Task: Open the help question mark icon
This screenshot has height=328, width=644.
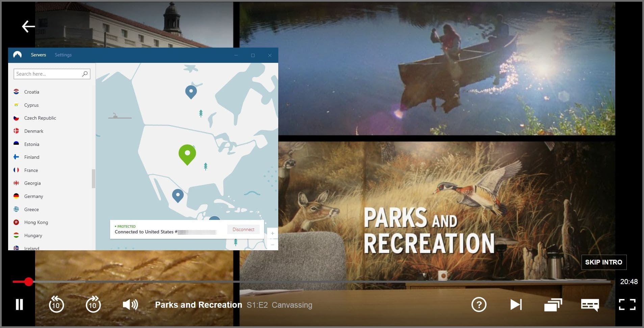Action: (x=479, y=305)
